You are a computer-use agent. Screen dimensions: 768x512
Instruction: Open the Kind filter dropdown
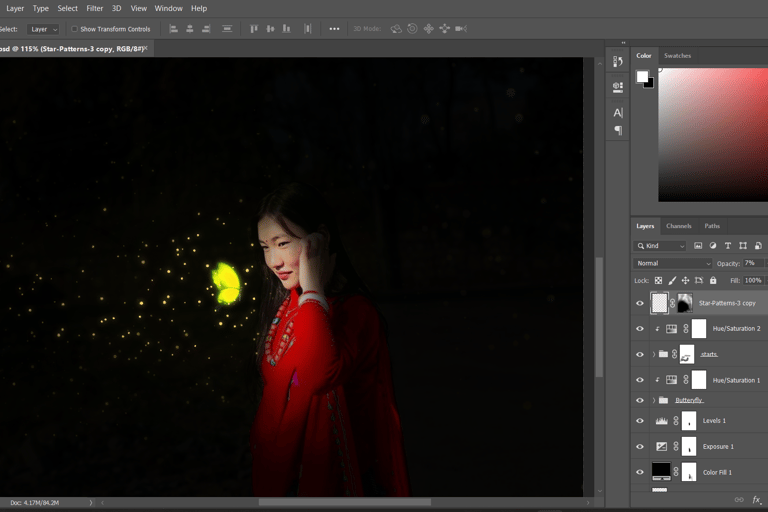660,245
